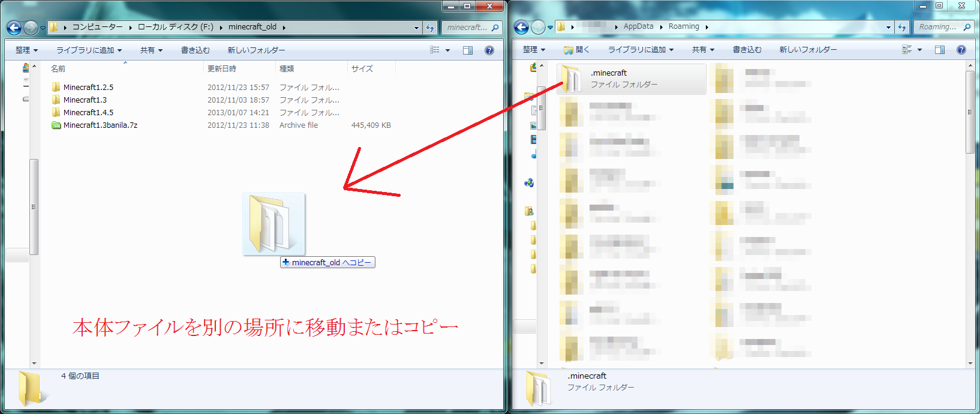Click 新しいフォルダー in the Roaming window
The image size is (980, 414).
[x=808, y=50]
